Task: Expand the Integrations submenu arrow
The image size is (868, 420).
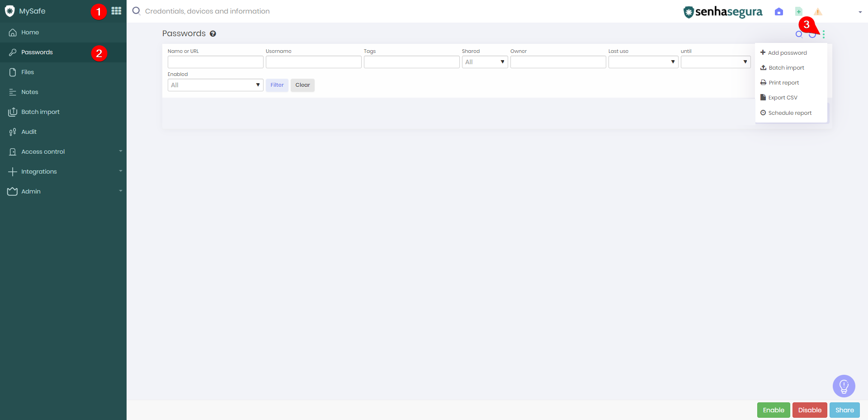Action: tap(121, 171)
